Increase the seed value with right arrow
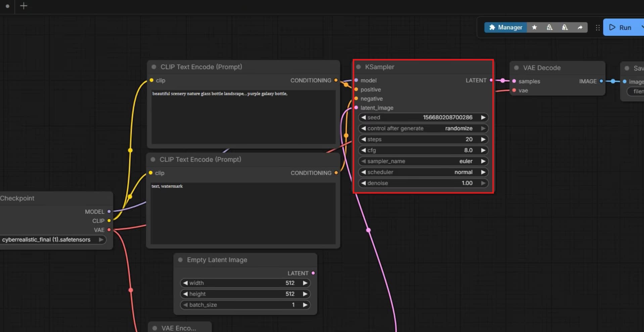 [483, 117]
